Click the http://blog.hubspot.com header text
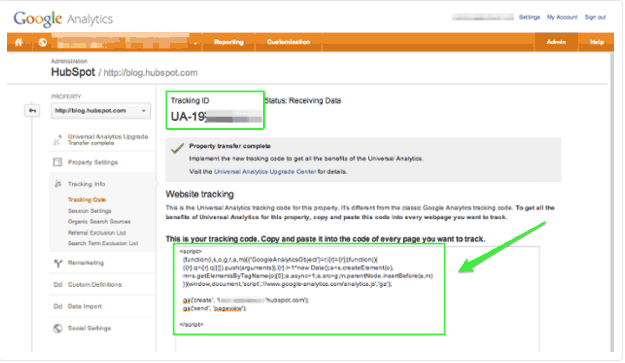The image size is (625, 363). [150, 73]
